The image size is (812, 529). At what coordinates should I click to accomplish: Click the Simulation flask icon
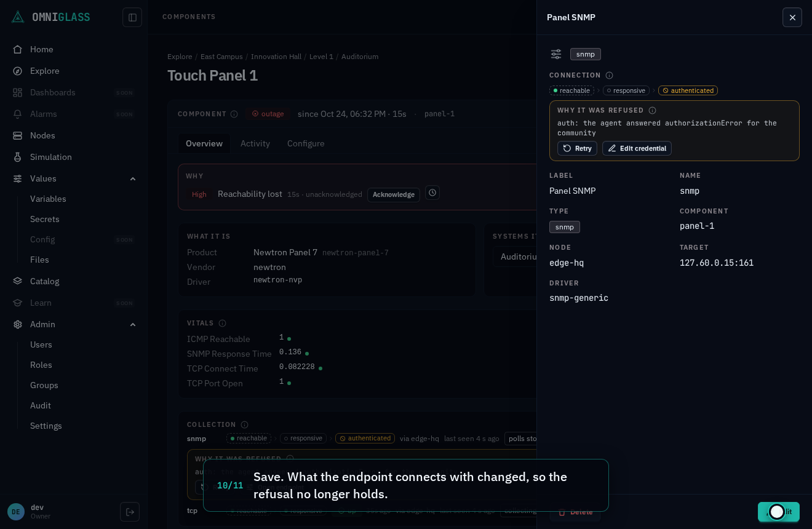(x=18, y=157)
